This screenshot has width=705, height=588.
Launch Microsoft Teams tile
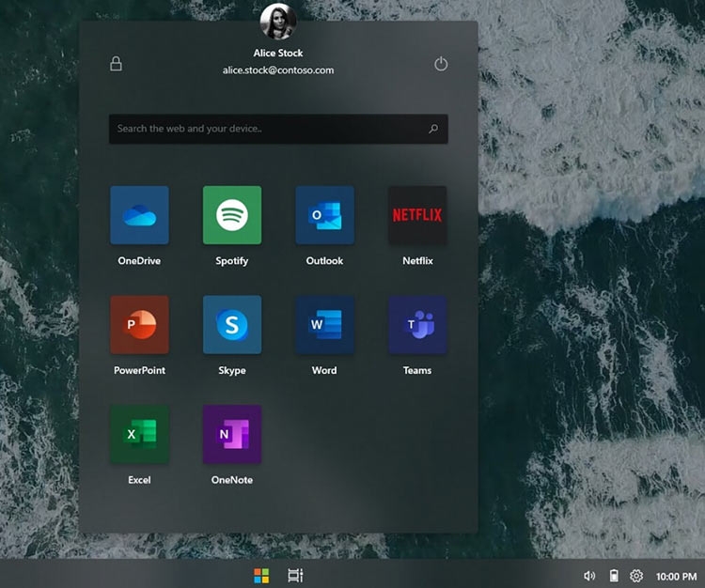pyautogui.click(x=417, y=325)
